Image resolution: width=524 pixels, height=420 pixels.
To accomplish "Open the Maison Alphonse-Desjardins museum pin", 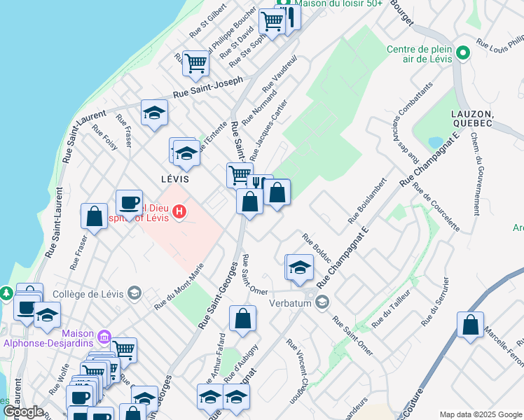I will (104, 337).
